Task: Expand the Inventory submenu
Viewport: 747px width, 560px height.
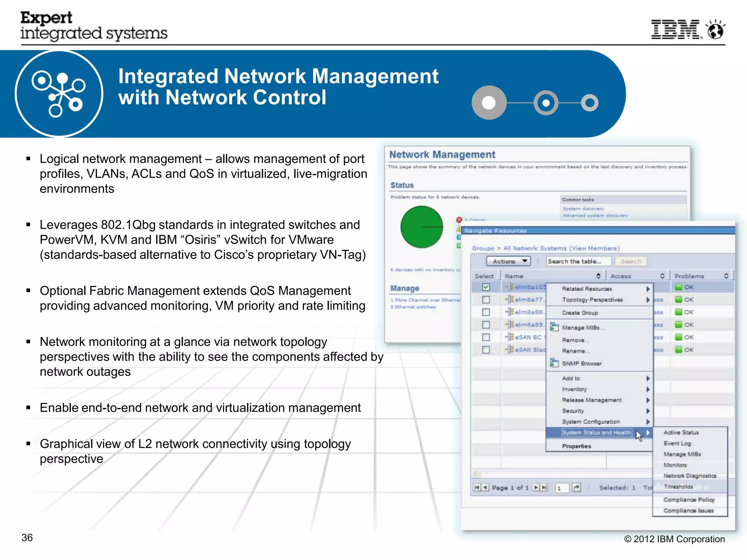Action: [600, 389]
